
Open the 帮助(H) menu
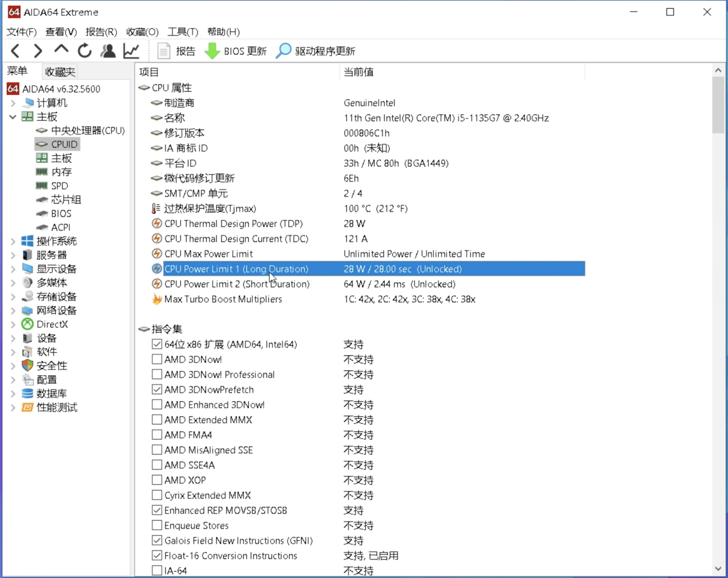point(223,32)
